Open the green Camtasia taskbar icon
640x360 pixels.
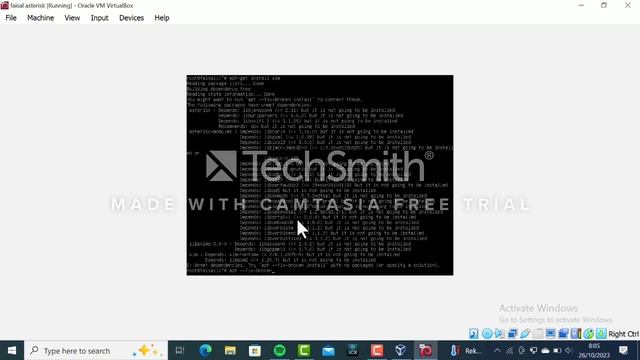[x=304, y=350]
